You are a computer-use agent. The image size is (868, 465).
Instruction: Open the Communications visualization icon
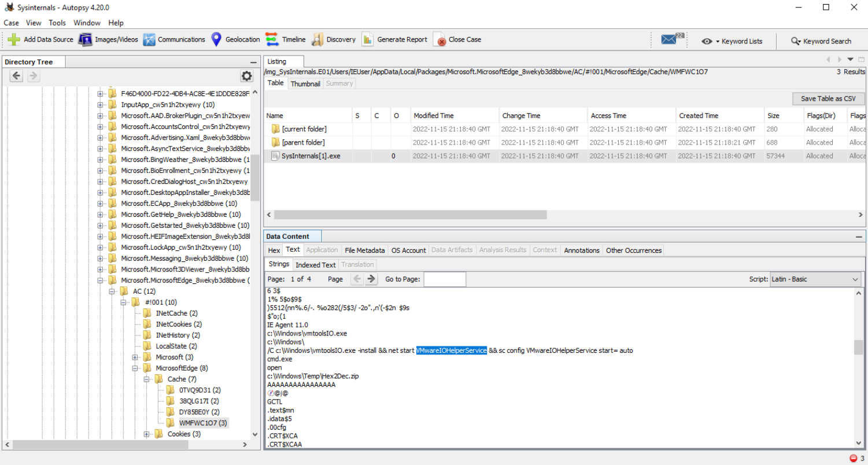pyautogui.click(x=149, y=39)
